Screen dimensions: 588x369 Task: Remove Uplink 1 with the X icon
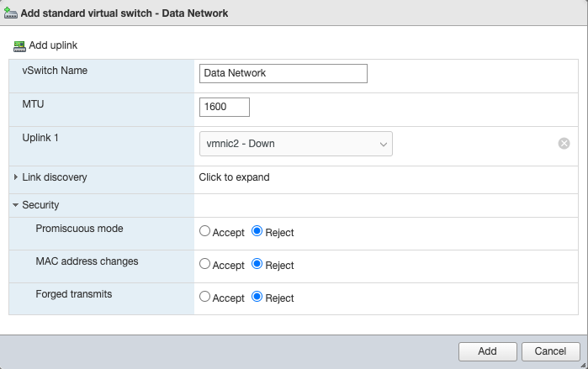564,144
